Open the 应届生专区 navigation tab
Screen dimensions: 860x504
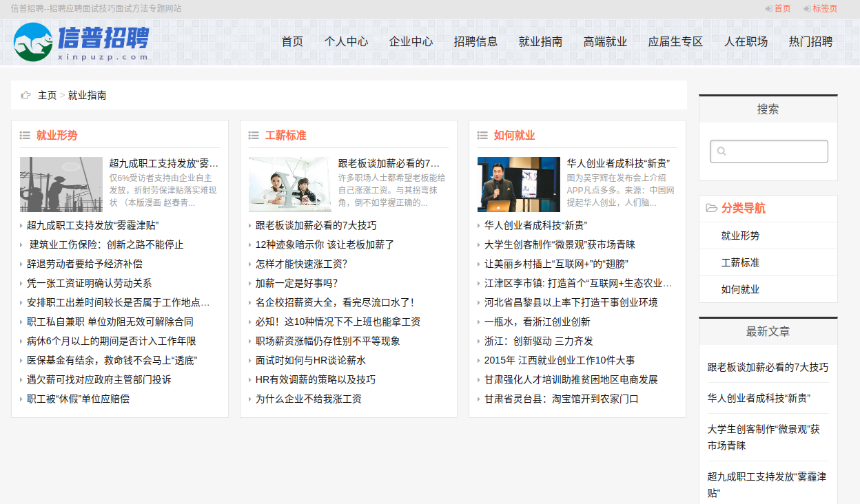[x=675, y=41]
